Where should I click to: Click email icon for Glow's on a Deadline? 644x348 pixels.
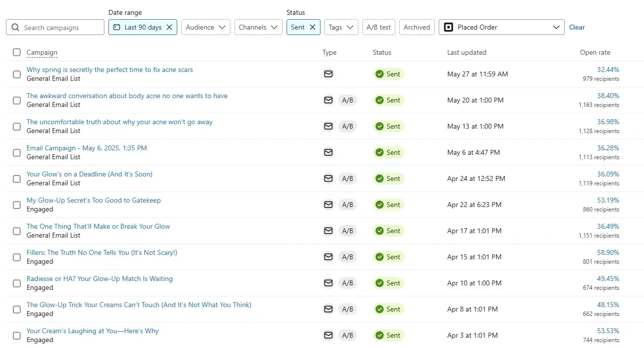(328, 178)
